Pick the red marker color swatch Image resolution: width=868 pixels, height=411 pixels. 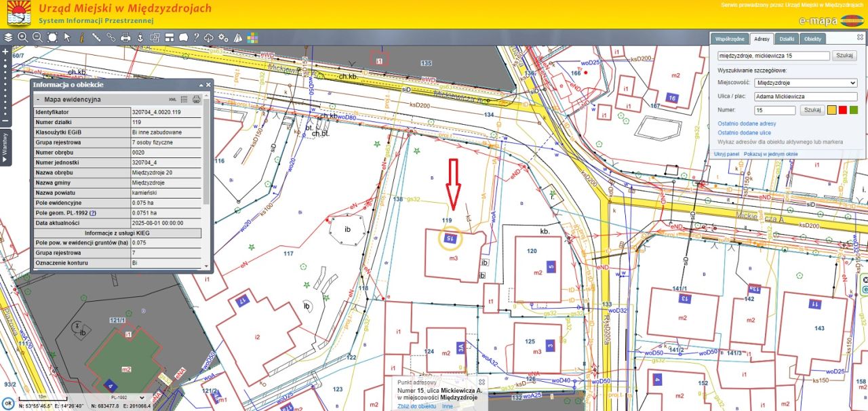pyautogui.click(x=843, y=110)
